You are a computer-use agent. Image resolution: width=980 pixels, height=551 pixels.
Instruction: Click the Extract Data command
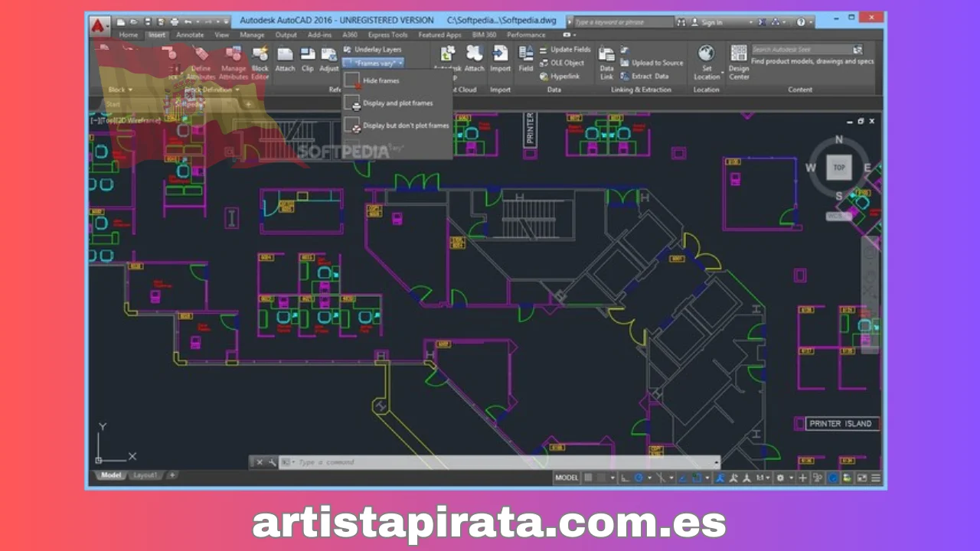click(644, 77)
